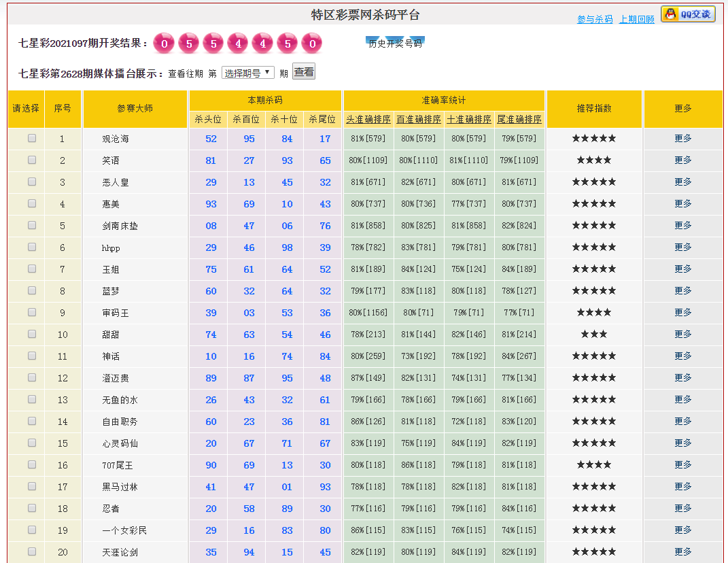The height and width of the screenshot is (563, 728).
Task: Click the 历史开奖号码 image
Action: tap(395, 43)
